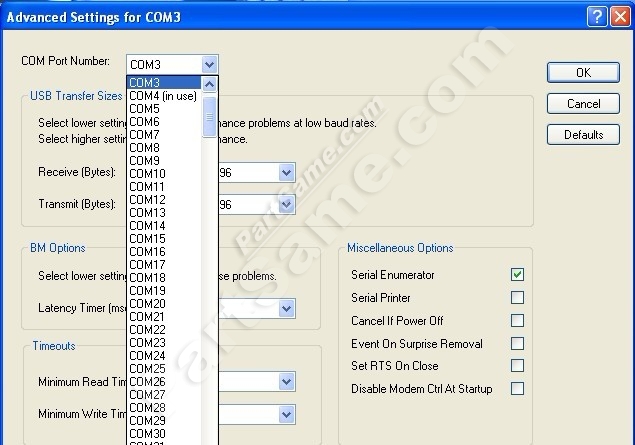Viewport: 635px width, 445px height.
Task: Enable Cancel If Power Off checkbox
Action: click(x=517, y=321)
